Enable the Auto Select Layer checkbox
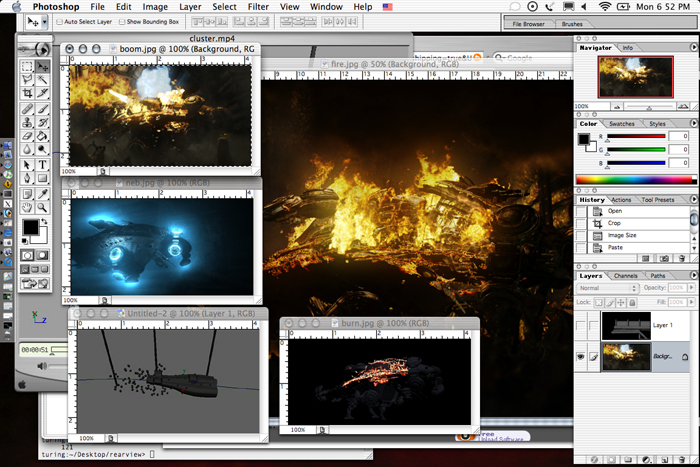The height and width of the screenshot is (467, 700). (59, 22)
